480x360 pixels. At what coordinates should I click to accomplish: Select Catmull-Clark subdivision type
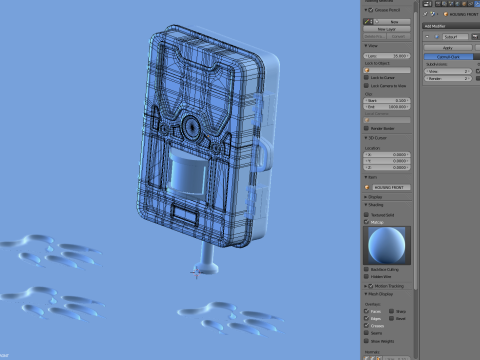[449, 57]
